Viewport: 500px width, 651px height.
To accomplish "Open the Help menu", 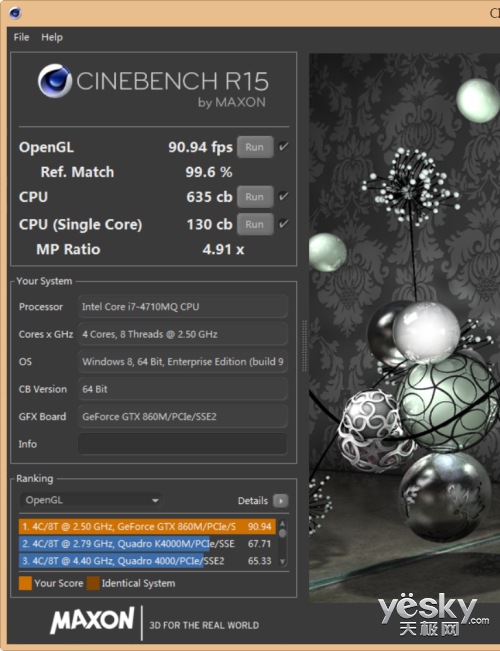I will [52, 37].
